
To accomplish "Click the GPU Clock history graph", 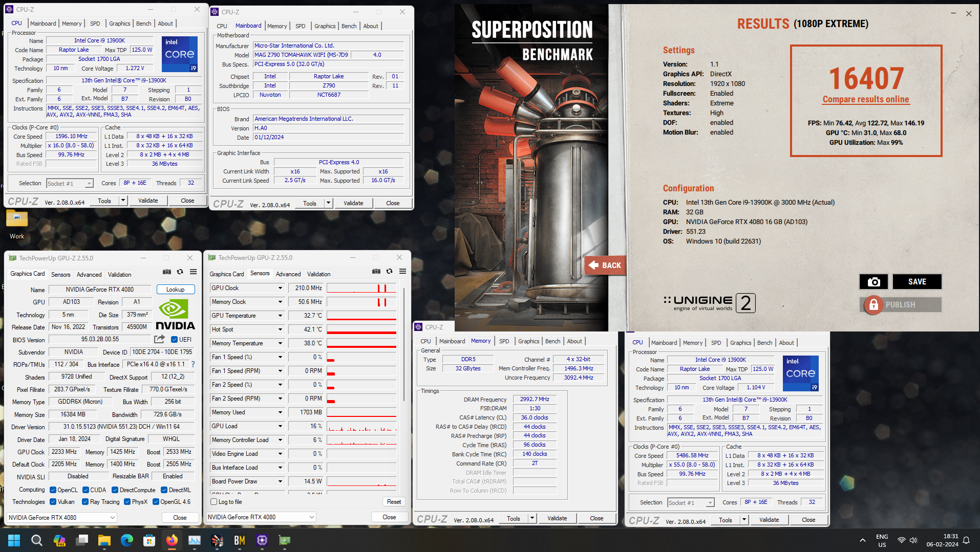I will point(361,288).
